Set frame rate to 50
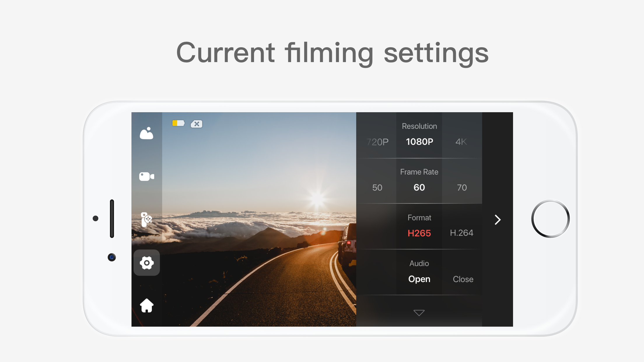The height and width of the screenshot is (362, 644). tap(377, 187)
